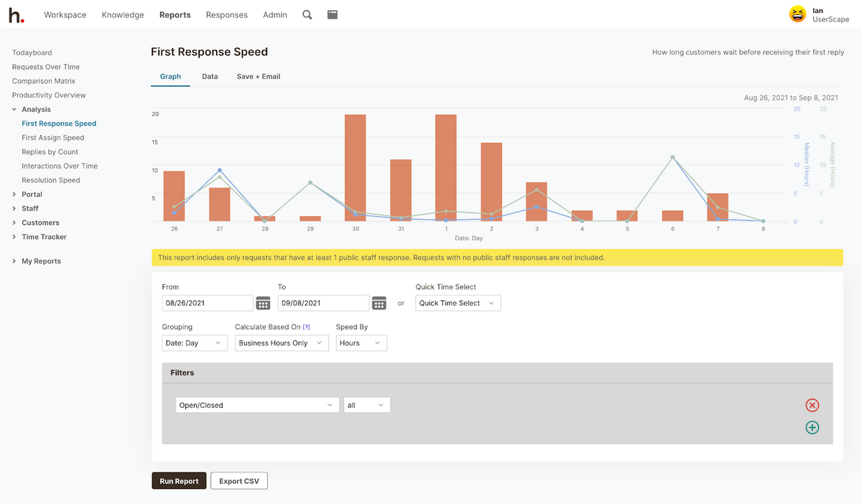862x504 pixels.
Task: Expand the Portal section in sidebar
Action: tap(32, 195)
